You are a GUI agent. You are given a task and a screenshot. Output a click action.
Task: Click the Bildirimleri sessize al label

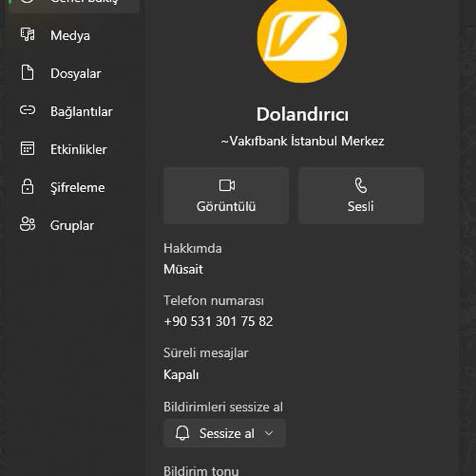point(223,407)
